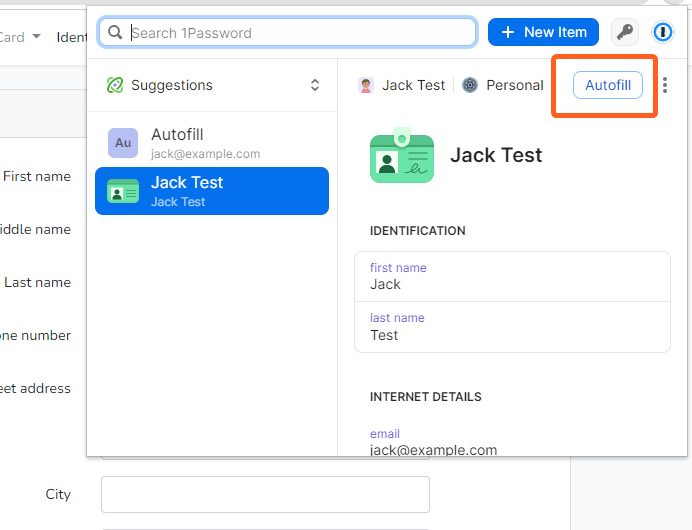692x530 pixels.
Task: Open the three-dot more options menu
Action: click(666, 85)
